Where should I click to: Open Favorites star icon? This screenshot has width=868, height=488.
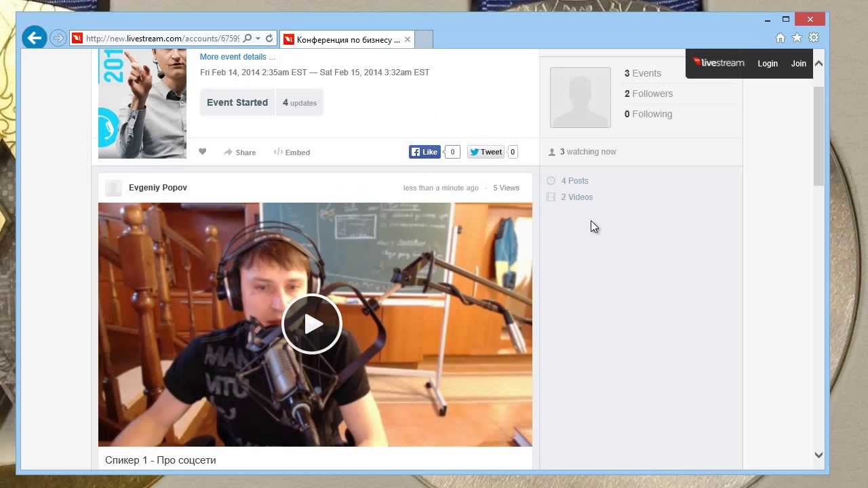tap(797, 38)
